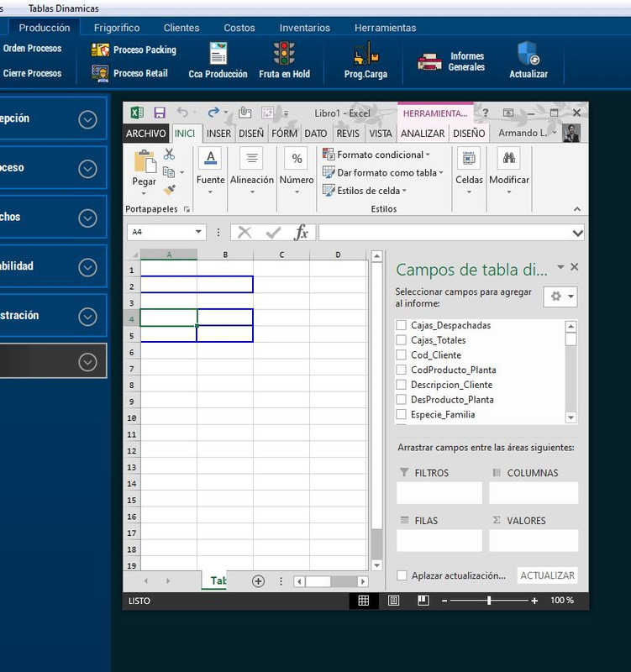The height and width of the screenshot is (672, 631).
Task: Open the Alineación group
Action: [252, 171]
